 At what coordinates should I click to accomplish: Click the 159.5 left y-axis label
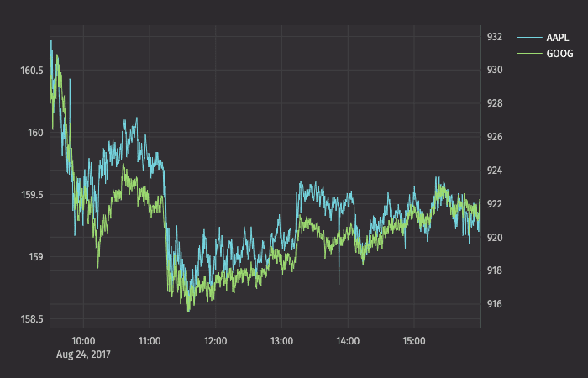(x=31, y=195)
